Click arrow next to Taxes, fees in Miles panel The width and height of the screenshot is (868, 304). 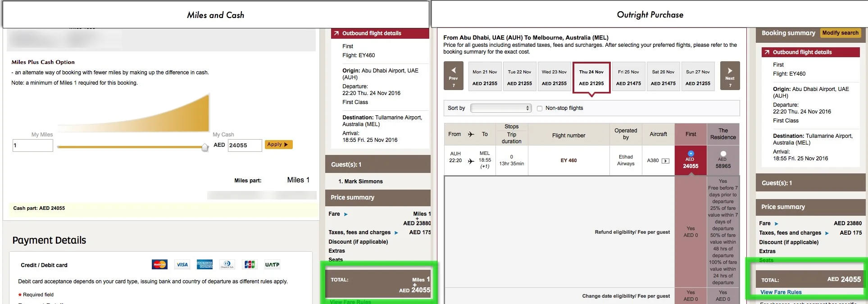396,233
